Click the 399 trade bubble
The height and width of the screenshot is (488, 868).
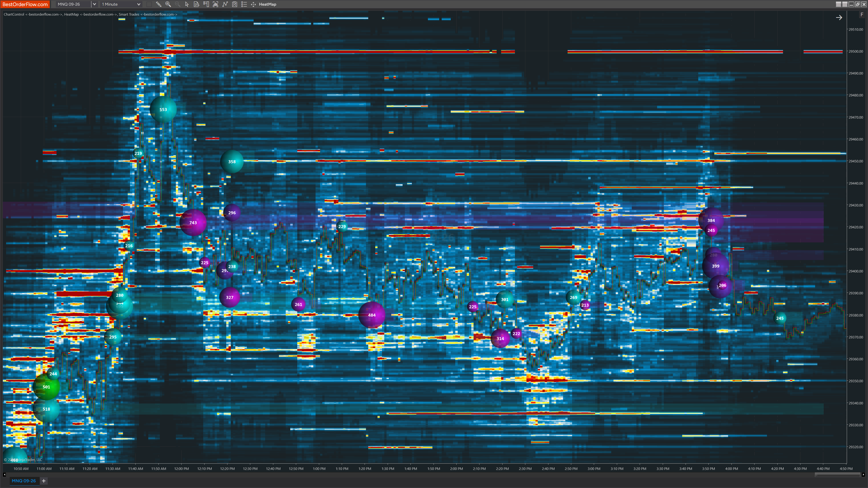[x=715, y=266]
